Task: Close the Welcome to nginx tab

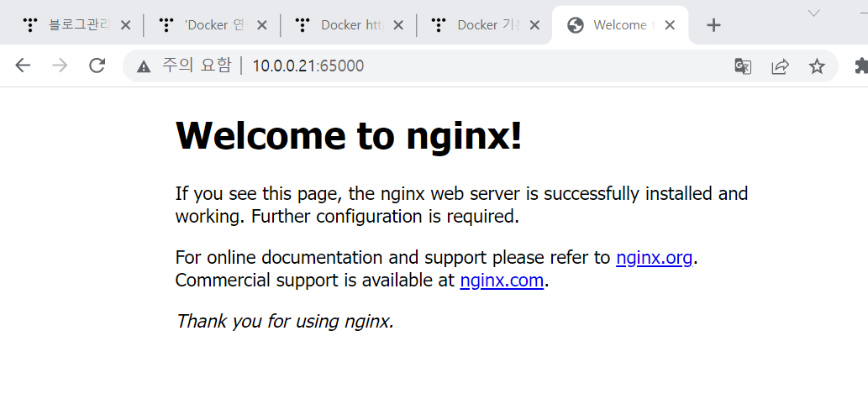Action: [670, 25]
